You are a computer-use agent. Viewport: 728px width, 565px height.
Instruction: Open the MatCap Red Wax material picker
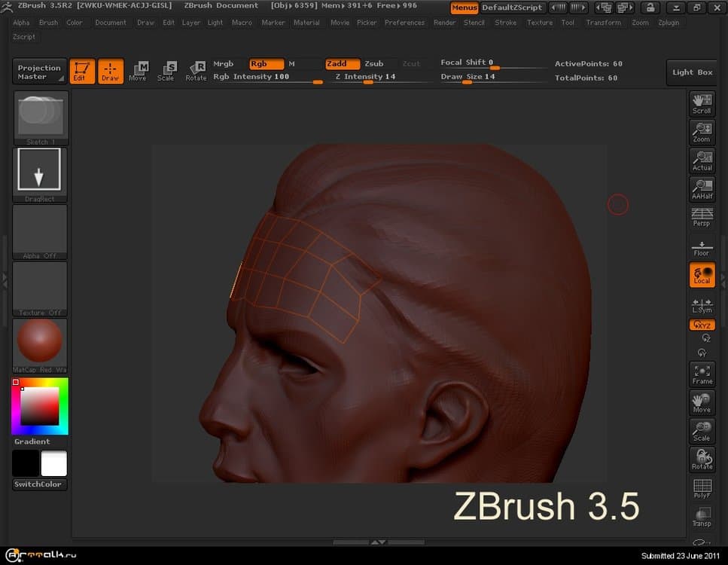click(x=40, y=344)
